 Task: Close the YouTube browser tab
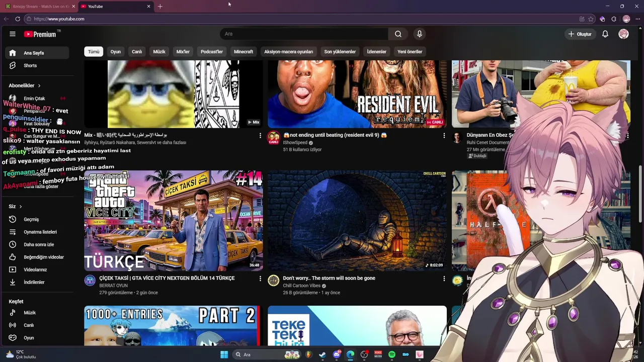pyautogui.click(x=148, y=6)
